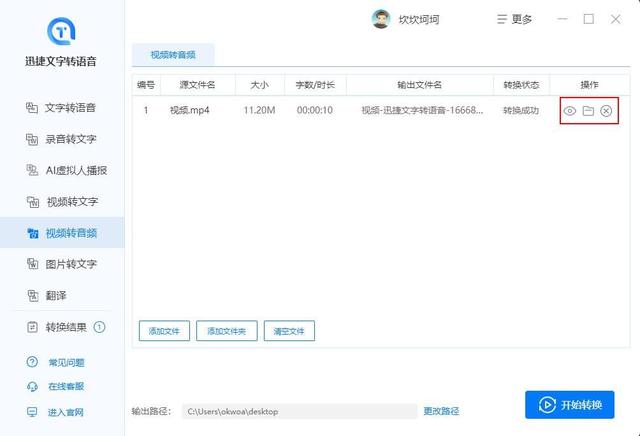Open the 视频转文字 sidebar item
The width and height of the screenshot is (640, 436).
click(61, 202)
